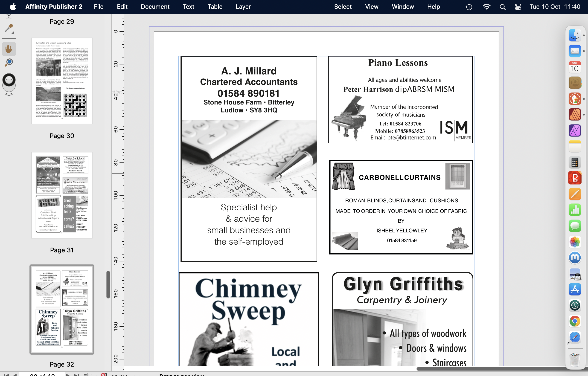Open Time Machine from the dock
Viewport: 588px width, 376px height.
[x=575, y=305]
